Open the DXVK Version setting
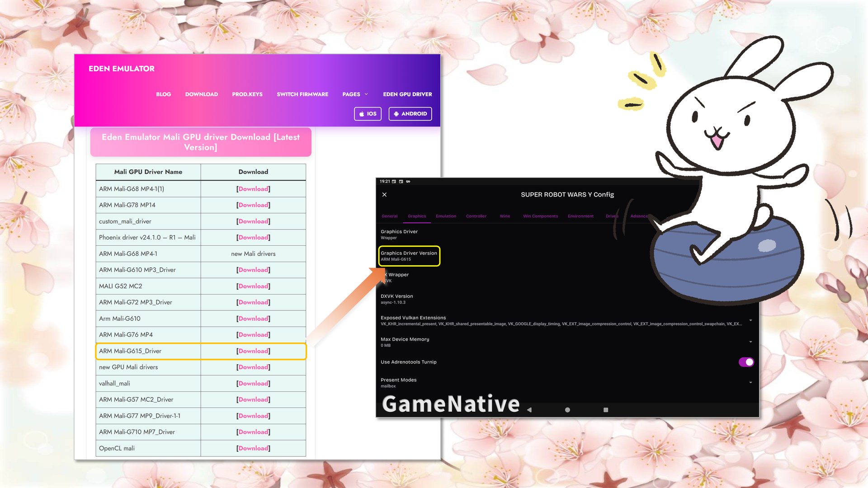868x488 pixels. click(396, 299)
